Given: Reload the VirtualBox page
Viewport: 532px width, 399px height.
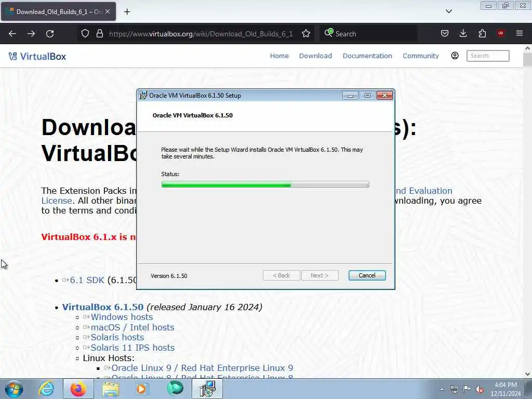Looking at the screenshot, I should 50,34.
